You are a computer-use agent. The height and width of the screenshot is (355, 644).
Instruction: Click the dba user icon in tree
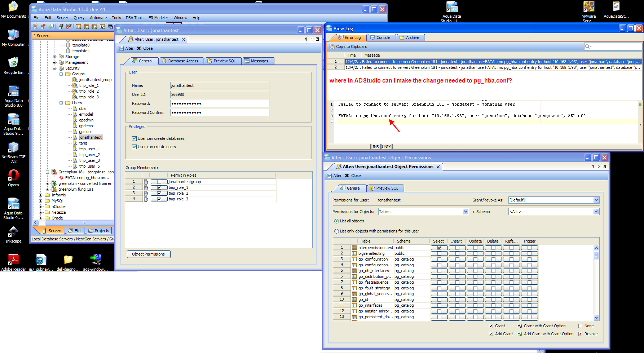tap(75, 108)
